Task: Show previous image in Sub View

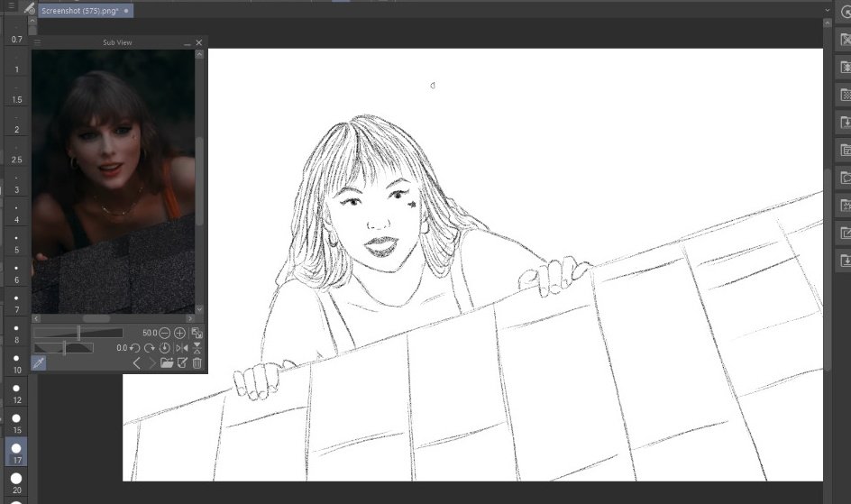Action: [x=137, y=363]
